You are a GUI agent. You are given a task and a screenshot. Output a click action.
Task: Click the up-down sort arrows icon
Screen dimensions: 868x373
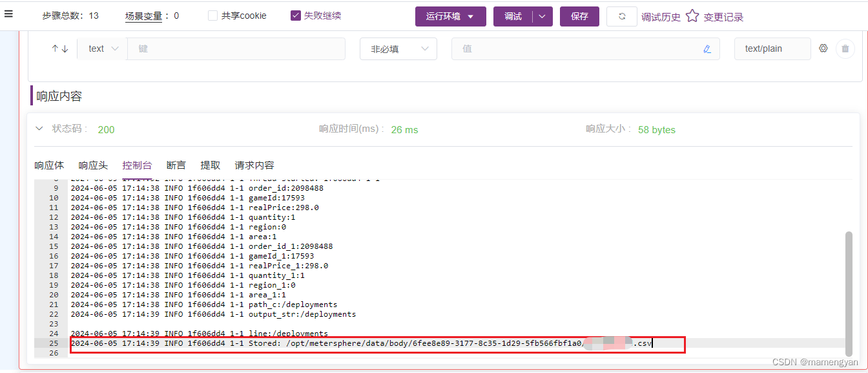[x=59, y=48]
